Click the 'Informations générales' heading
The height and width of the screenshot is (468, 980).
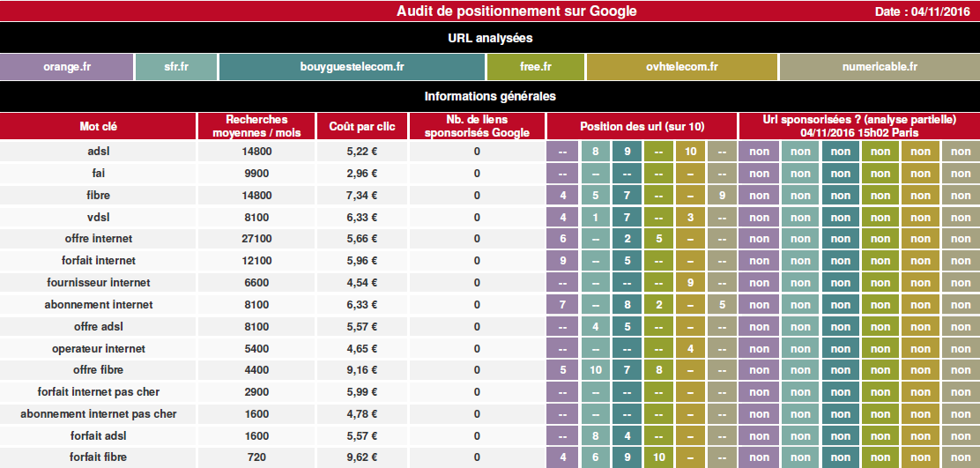490,96
